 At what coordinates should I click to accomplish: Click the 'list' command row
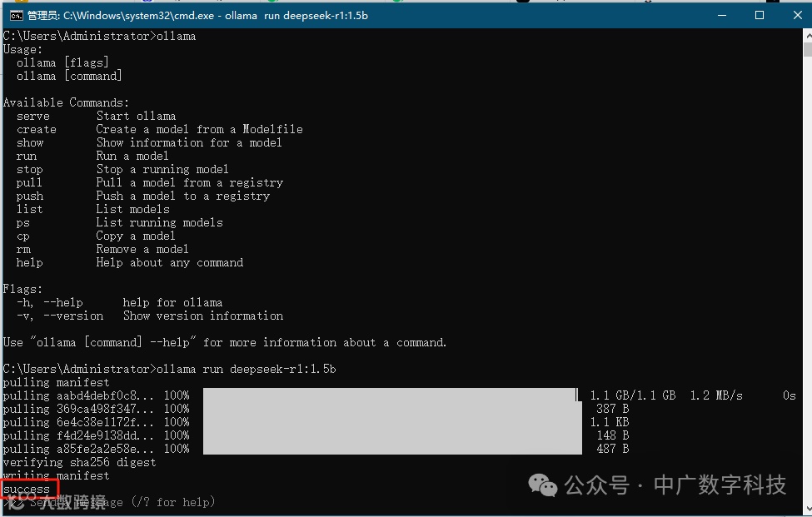[x=93, y=209]
